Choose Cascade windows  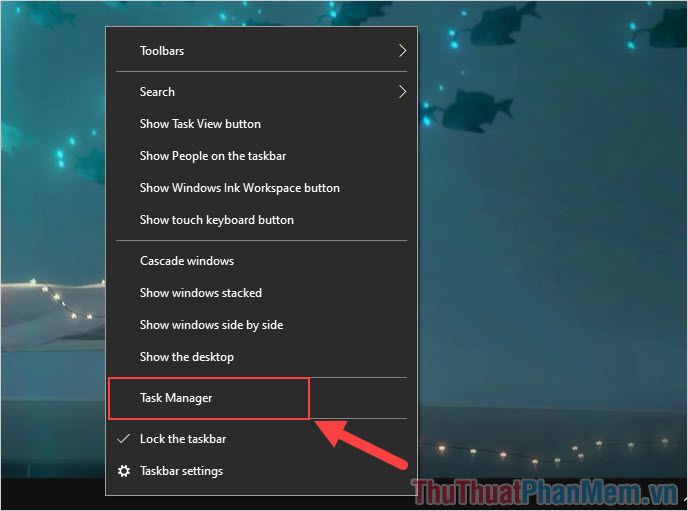click(261, 261)
